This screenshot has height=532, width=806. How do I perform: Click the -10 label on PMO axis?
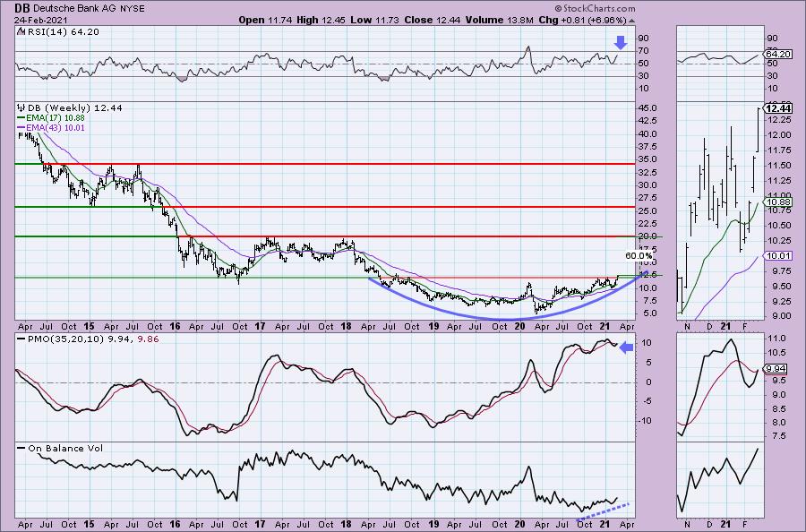(x=645, y=420)
